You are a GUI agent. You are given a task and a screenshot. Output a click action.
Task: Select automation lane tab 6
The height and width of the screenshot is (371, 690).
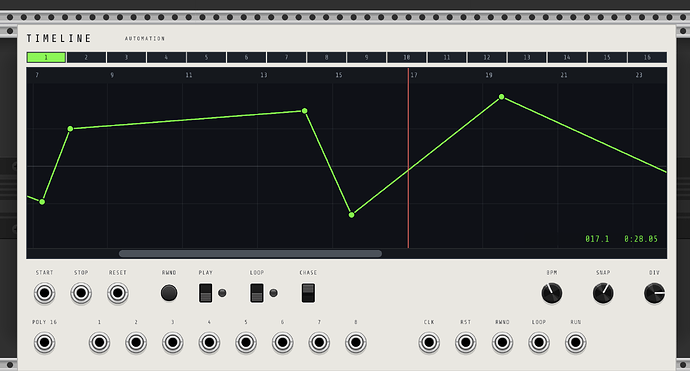click(x=246, y=57)
